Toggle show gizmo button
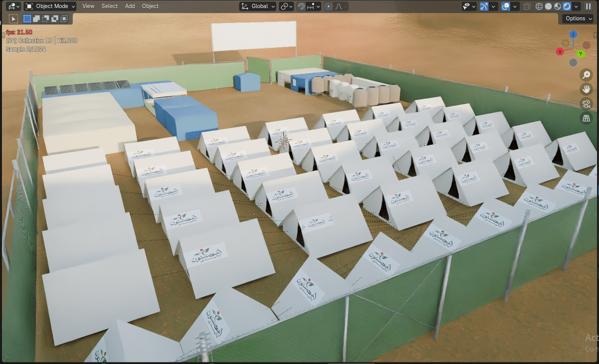 484,6
